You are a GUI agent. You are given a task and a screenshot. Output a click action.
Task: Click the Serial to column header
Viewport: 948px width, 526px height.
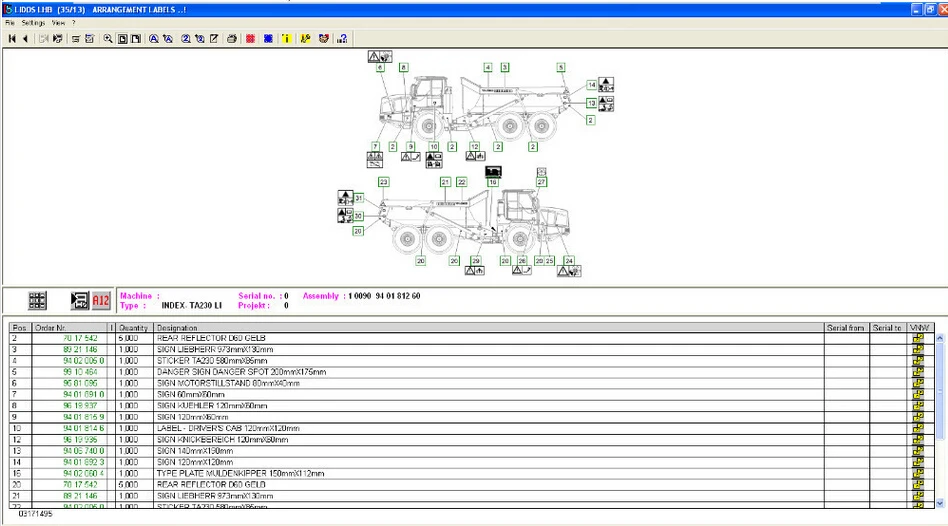pyautogui.click(x=887, y=328)
